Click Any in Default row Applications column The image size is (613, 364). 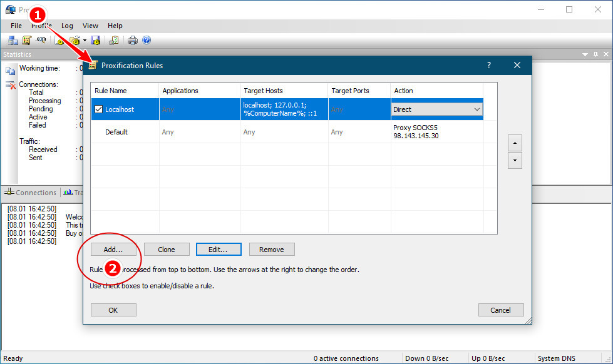tap(168, 132)
